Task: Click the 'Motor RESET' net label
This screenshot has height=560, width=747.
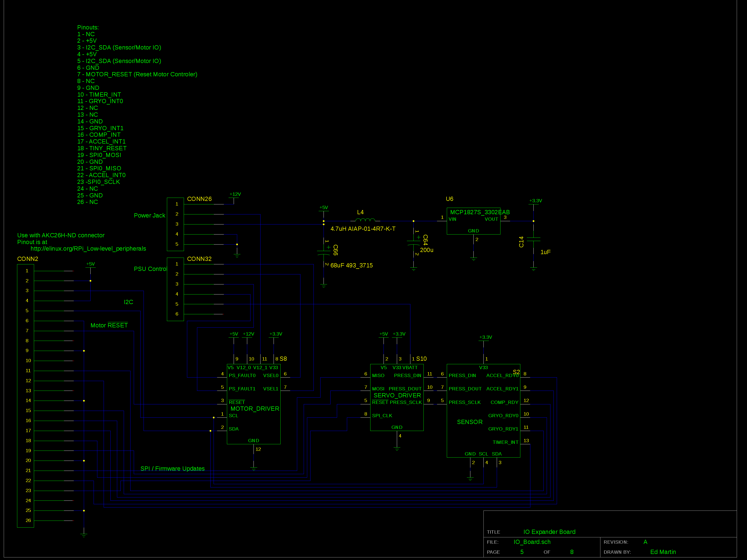Action: (x=109, y=325)
